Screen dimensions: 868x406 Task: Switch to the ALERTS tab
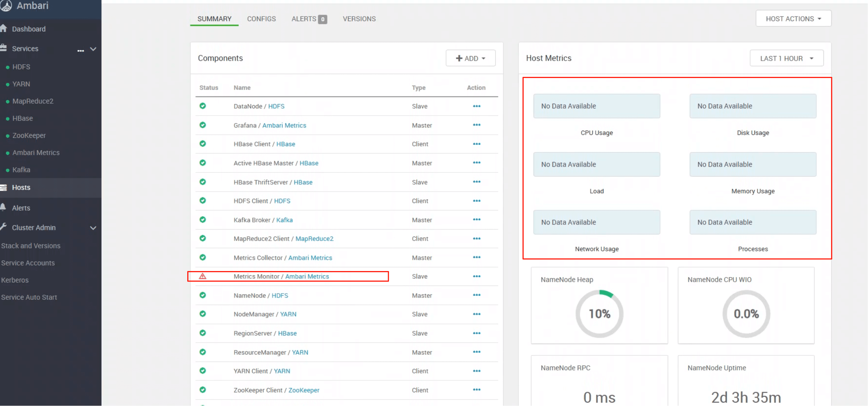point(309,19)
